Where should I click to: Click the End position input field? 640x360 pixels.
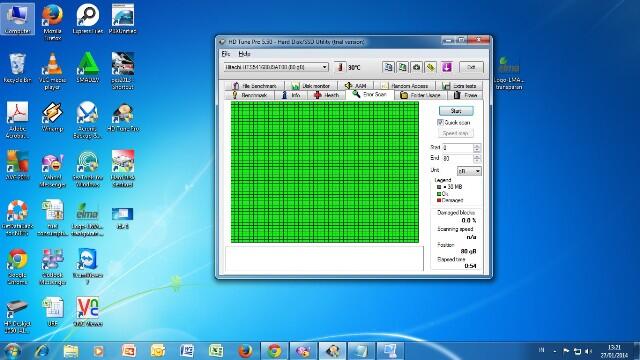pos(458,158)
